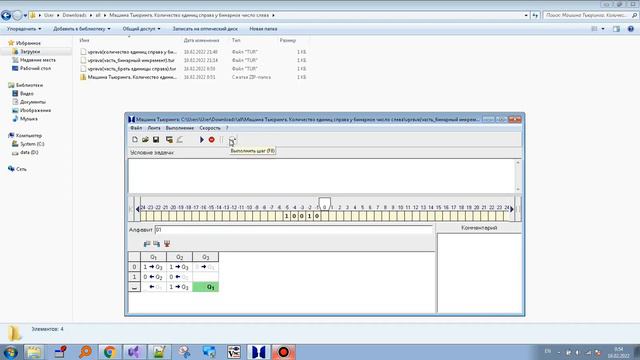Open the Лента menu

tap(154, 128)
